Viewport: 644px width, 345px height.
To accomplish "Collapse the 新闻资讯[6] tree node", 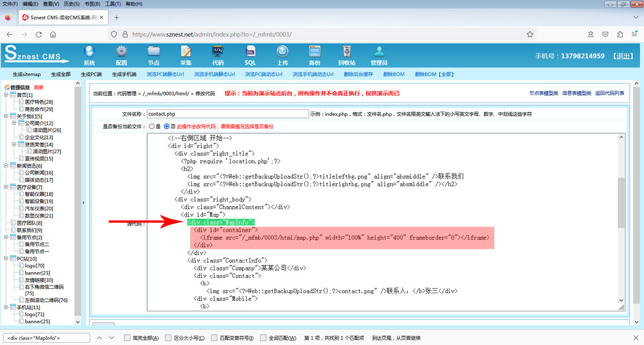I will [x=6, y=166].
